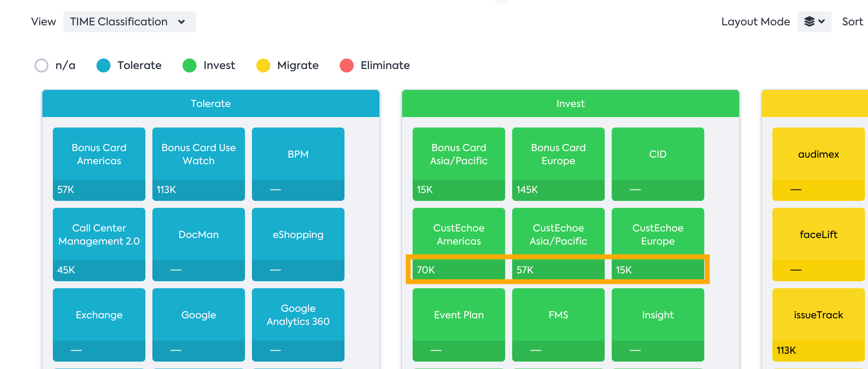Click the 113K value under issueTrack
The image size is (868, 369).
point(786,350)
